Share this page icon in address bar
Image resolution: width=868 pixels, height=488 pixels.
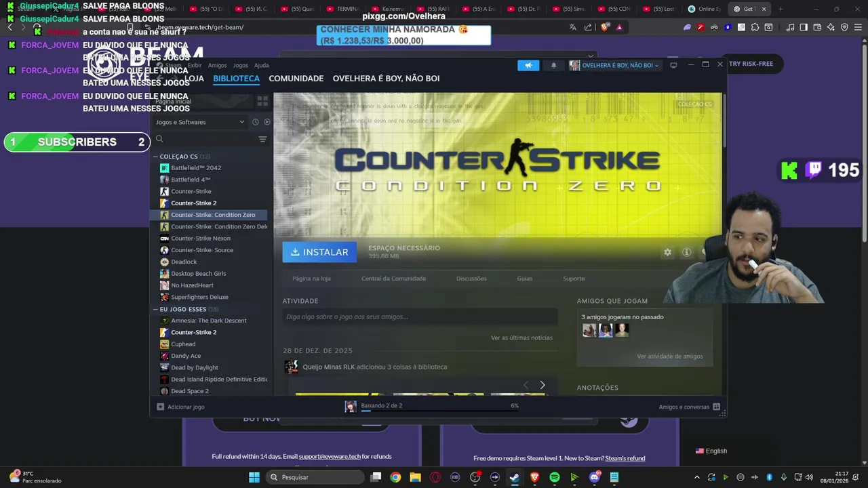588,27
